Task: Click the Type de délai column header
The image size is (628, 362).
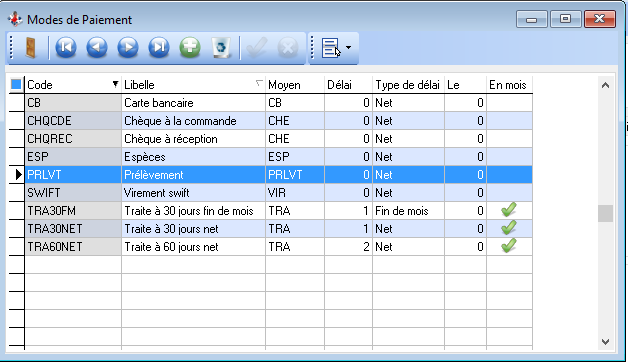Action: tap(409, 85)
